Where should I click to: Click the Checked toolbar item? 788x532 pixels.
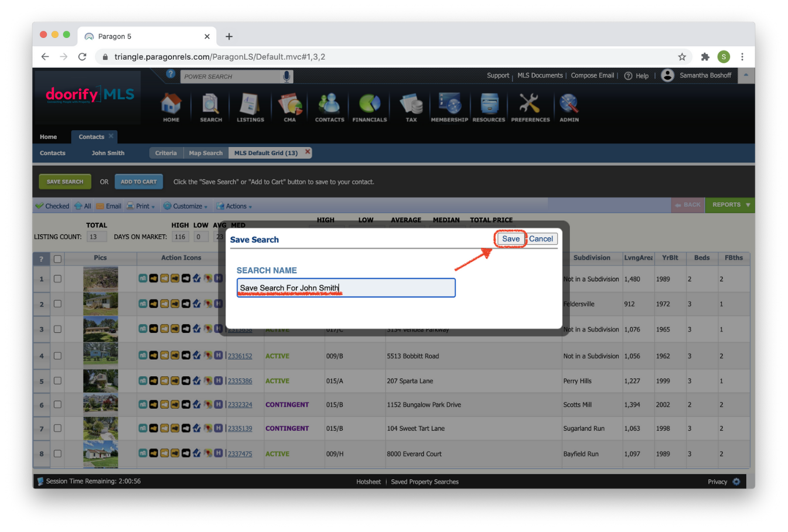(x=52, y=206)
